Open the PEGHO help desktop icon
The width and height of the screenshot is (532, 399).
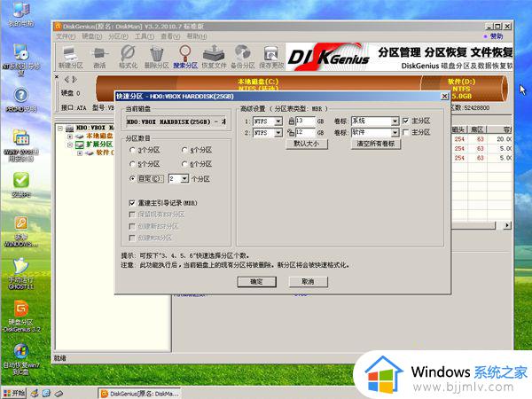[x=21, y=100]
